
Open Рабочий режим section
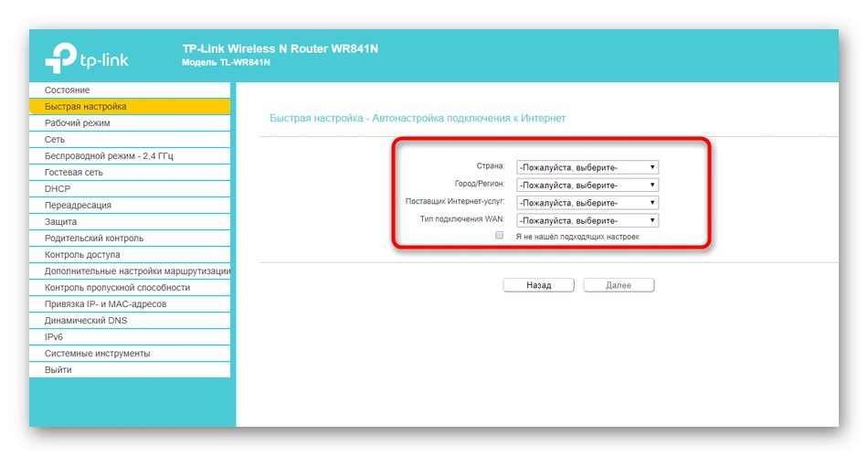[130, 122]
